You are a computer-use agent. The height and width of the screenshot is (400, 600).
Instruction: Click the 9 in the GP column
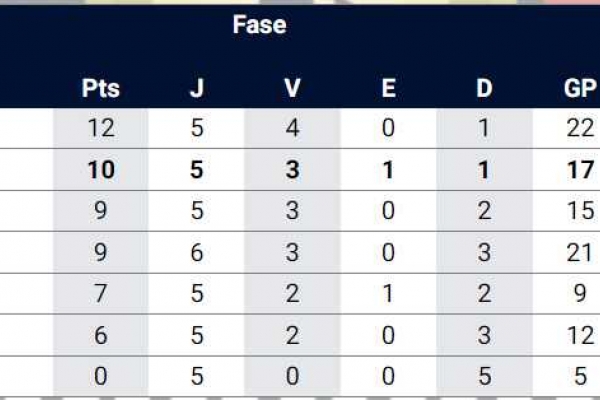coord(580,294)
